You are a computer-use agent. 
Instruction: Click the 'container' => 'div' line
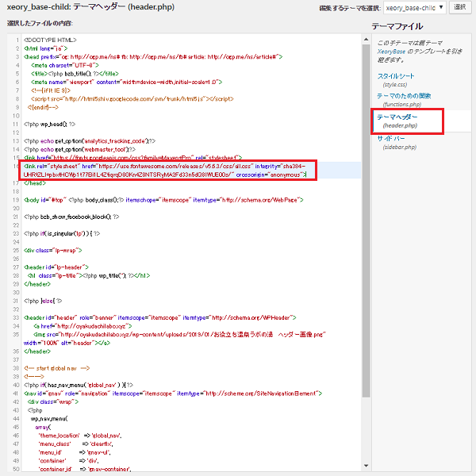(x=68, y=461)
